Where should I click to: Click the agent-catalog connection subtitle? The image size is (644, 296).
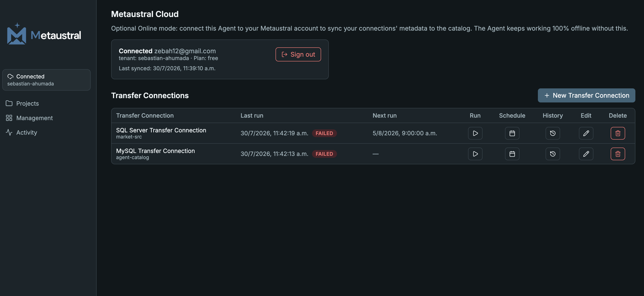[x=132, y=158]
